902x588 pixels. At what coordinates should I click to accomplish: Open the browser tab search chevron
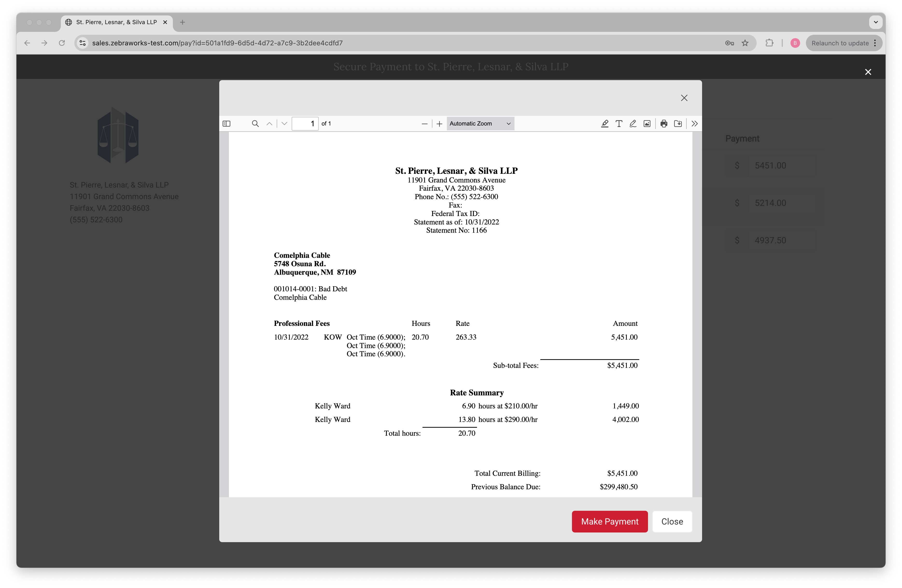pyautogui.click(x=876, y=22)
